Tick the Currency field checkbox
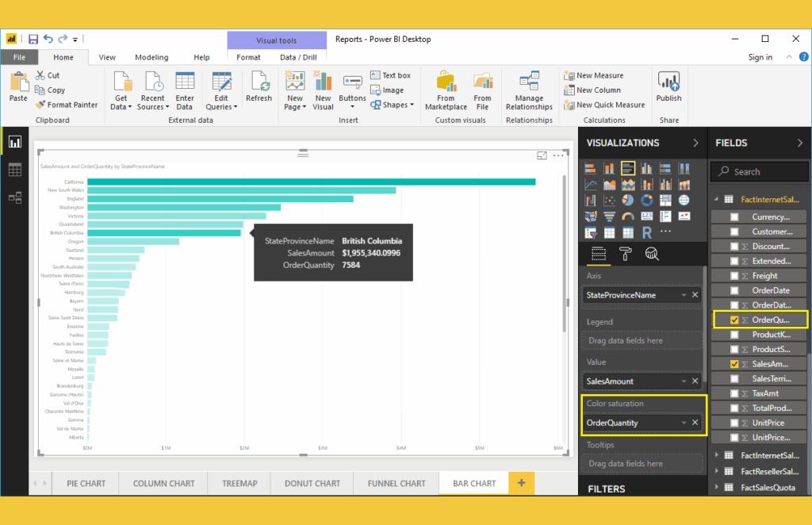 point(733,217)
